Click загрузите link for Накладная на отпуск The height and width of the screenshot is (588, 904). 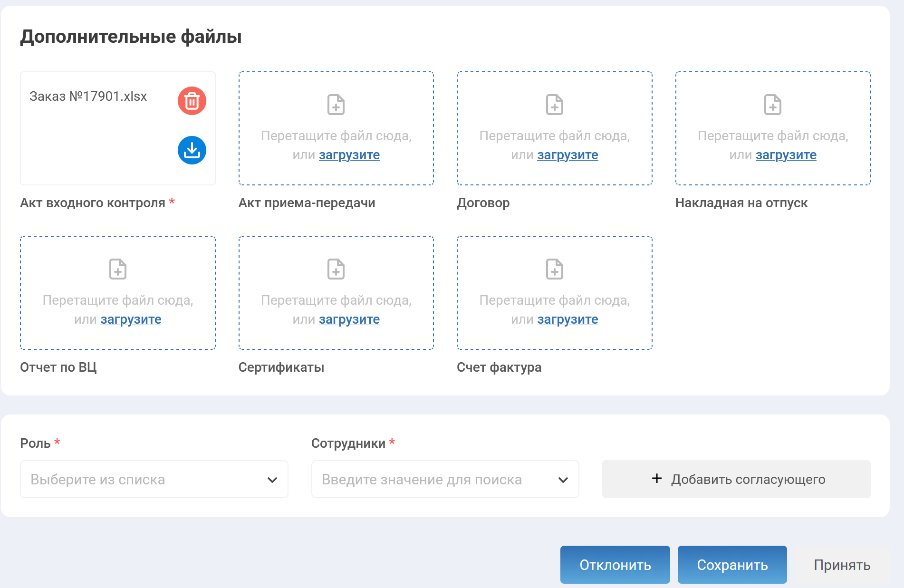[786, 155]
